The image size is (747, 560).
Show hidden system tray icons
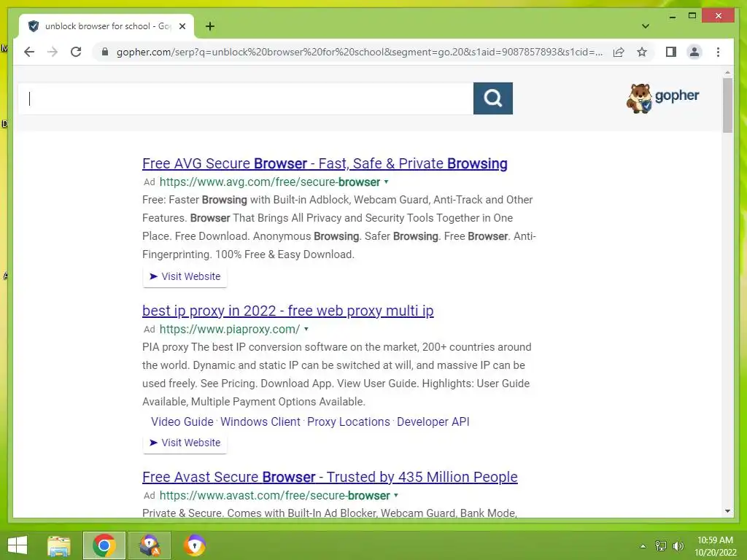click(x=643, y=546)
